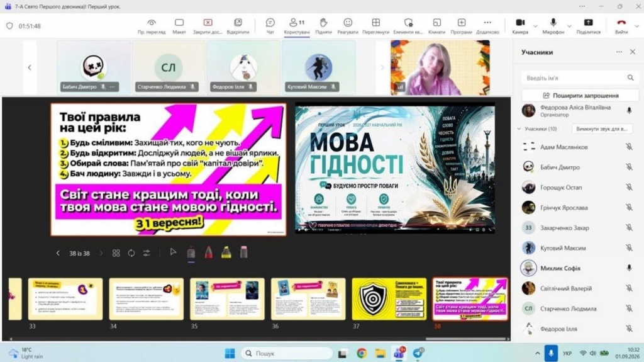
Task: Close the Учасники panel
Action: pos(633,52)
